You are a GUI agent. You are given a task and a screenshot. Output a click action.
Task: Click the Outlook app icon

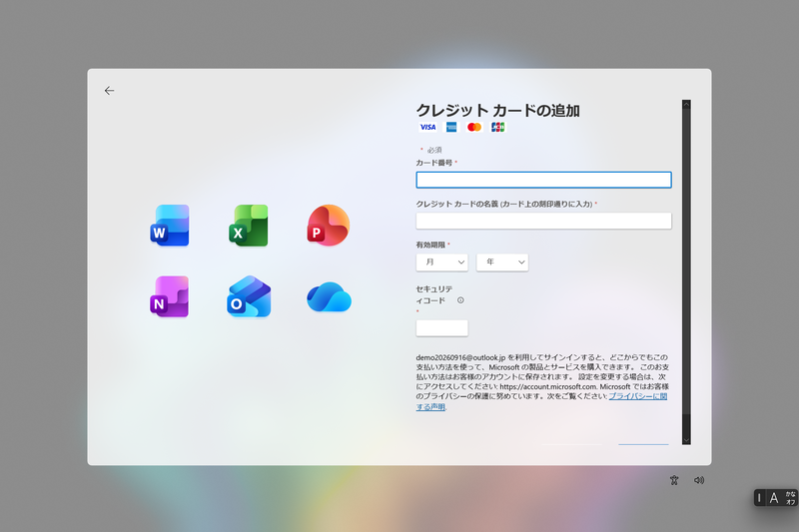[x=249, y=296]
